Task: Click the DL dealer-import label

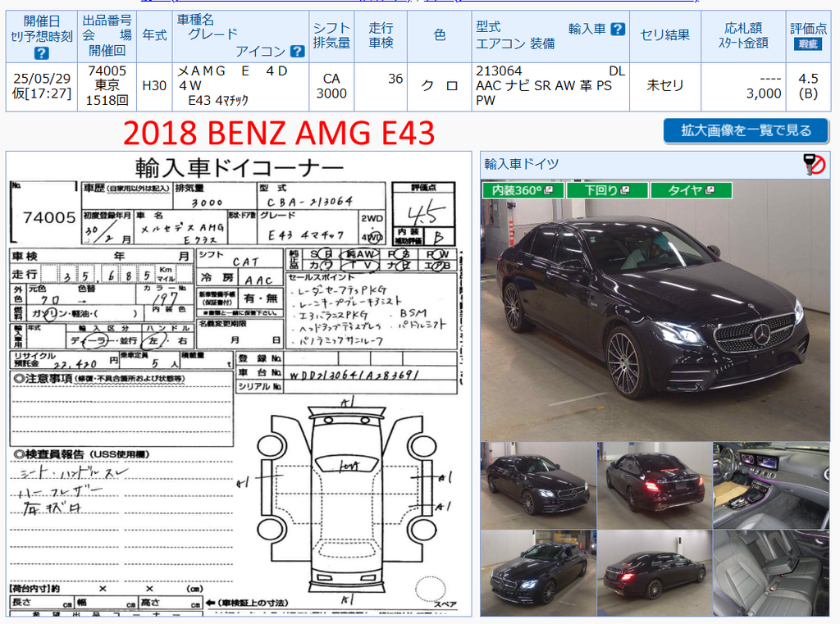Action: pos(617,71)
